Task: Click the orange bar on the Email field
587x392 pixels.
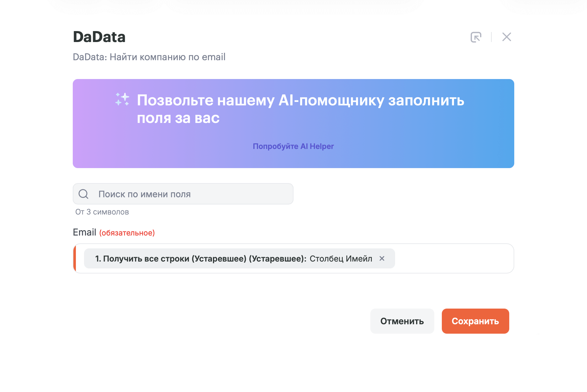Action: click(75, 258)
